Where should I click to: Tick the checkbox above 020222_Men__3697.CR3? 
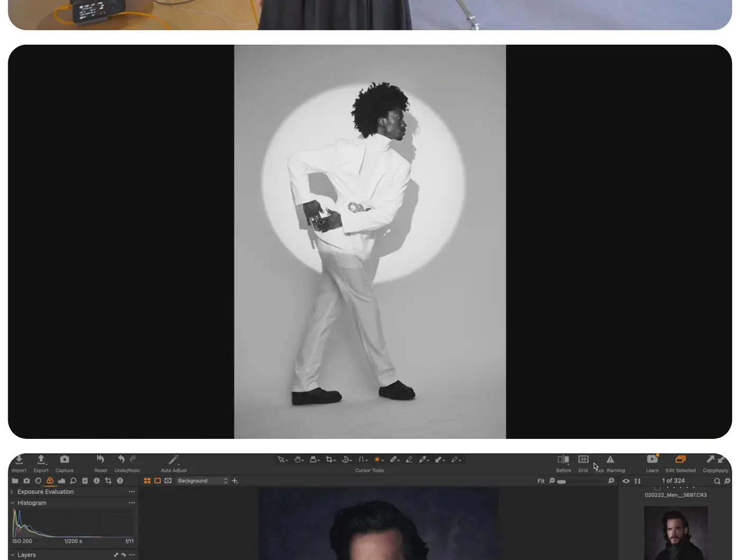[657, 488]
